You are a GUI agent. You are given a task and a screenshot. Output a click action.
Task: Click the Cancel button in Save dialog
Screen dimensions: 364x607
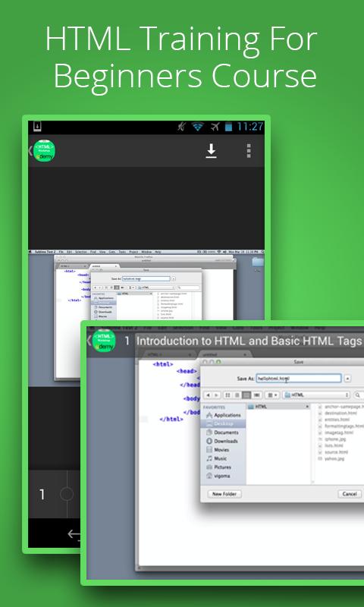click(350, 494)
